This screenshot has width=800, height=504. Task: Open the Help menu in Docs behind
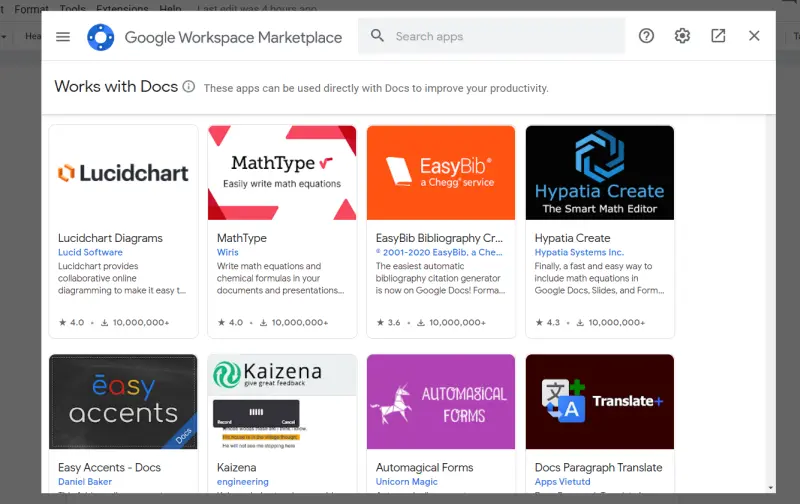170,8
